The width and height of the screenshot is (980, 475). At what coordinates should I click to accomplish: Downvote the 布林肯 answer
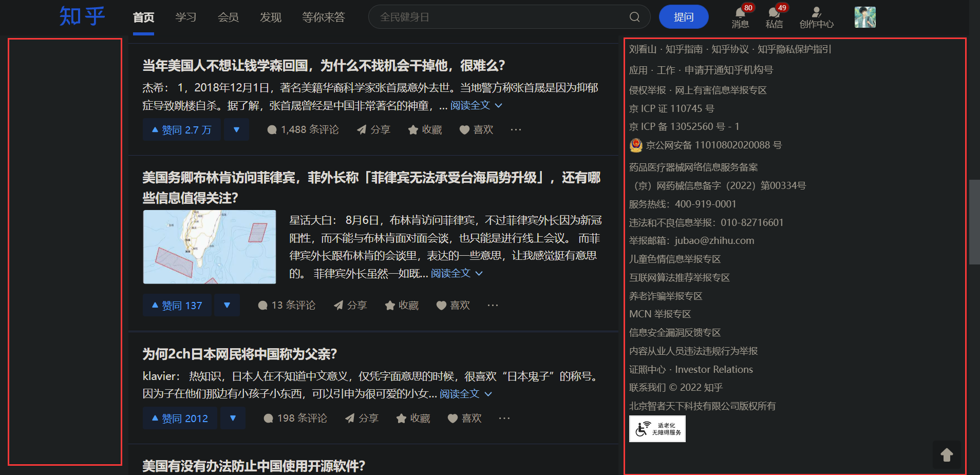pos(227,305)
